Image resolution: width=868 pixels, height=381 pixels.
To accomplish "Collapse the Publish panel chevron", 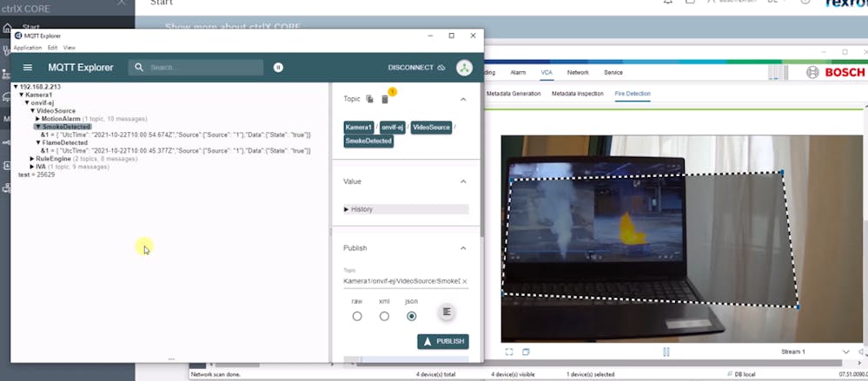I will coord(463,247).
